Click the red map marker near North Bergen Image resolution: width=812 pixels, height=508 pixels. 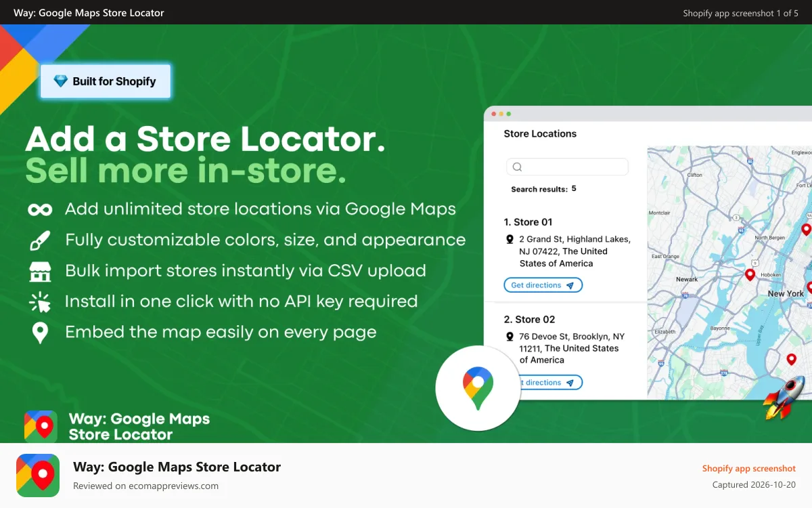pos(806,230)
